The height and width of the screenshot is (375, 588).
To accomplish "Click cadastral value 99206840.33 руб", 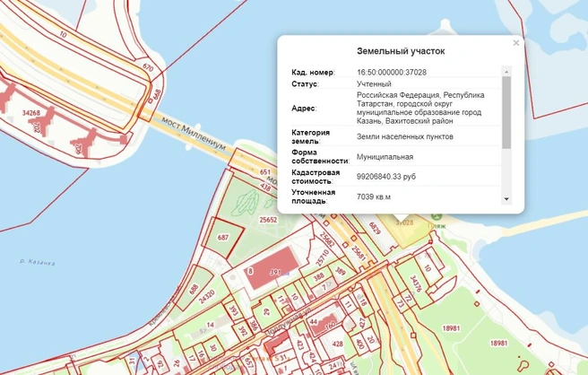I will point(386,177).
